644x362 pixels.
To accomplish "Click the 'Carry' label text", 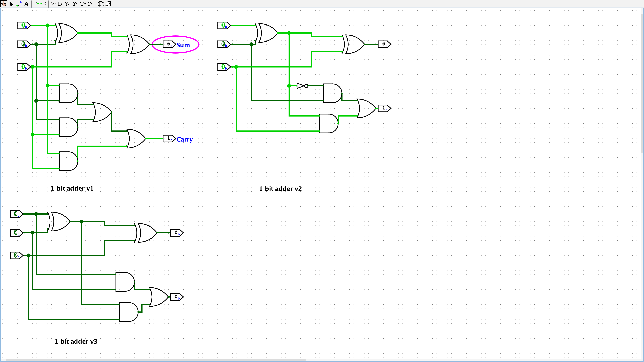I will (x=185, y=140).
